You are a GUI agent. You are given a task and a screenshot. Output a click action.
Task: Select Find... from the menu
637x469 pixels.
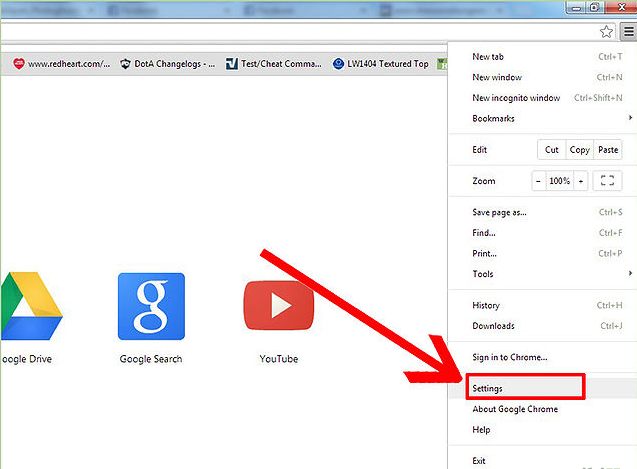coord(542,233)
